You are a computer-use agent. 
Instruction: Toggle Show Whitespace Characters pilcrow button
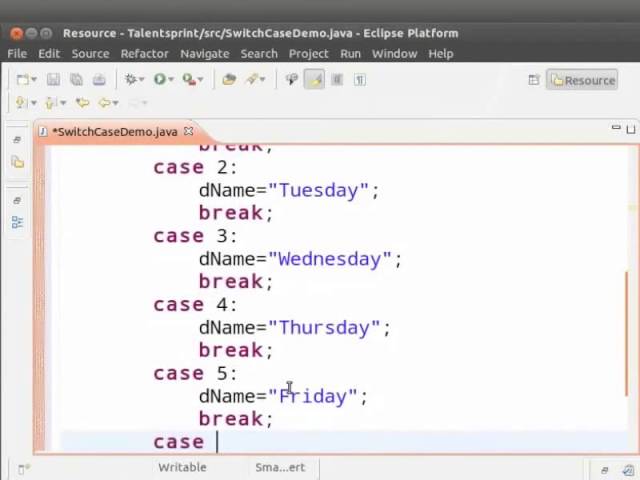(x=359, y=79)
